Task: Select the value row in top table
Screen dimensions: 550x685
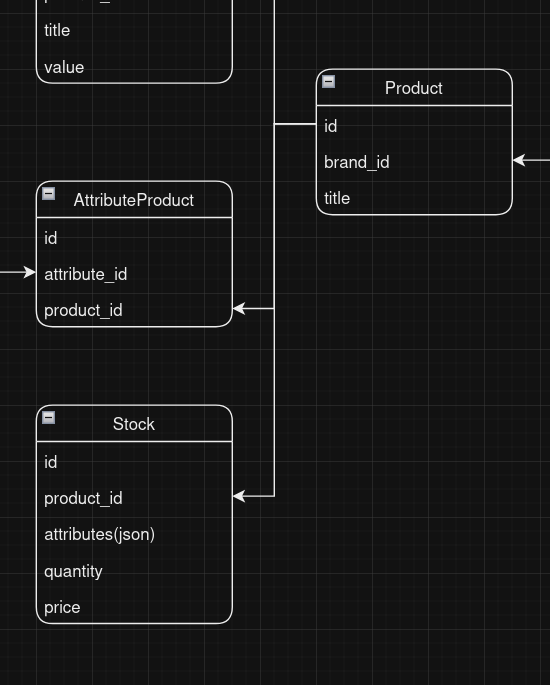Action: coord(134,67)
